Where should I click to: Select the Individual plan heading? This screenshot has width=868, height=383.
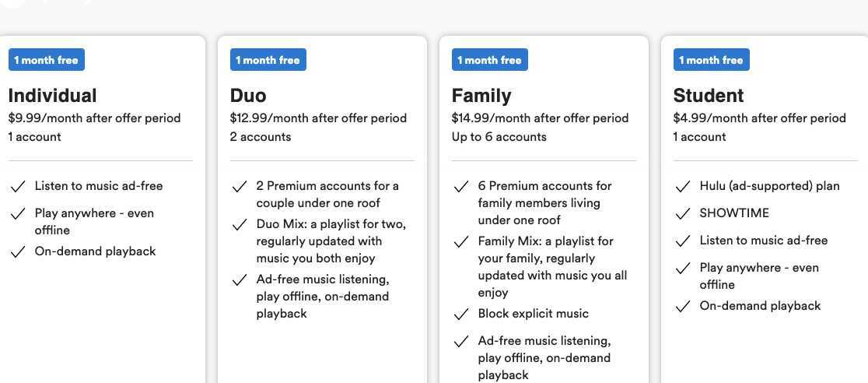tap(53, 95)
